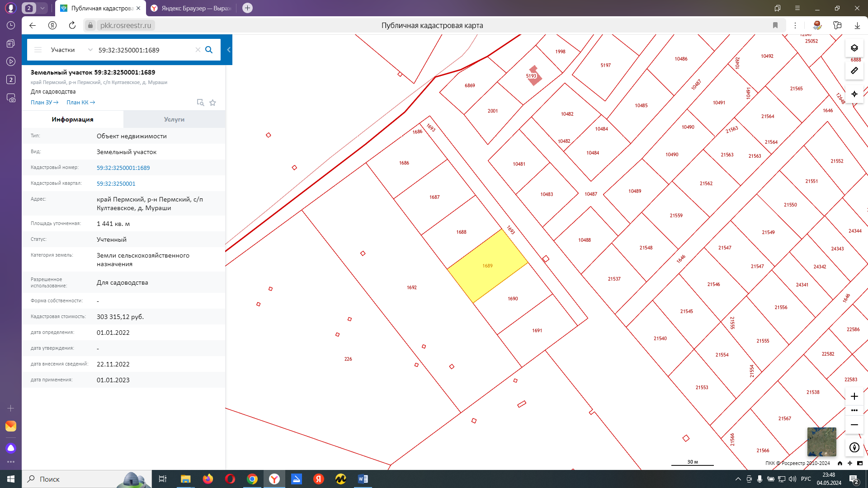The height and width of the screenshot is (488, 868).
Task: Open Word from the Windows taskbar
Action: 363,479
